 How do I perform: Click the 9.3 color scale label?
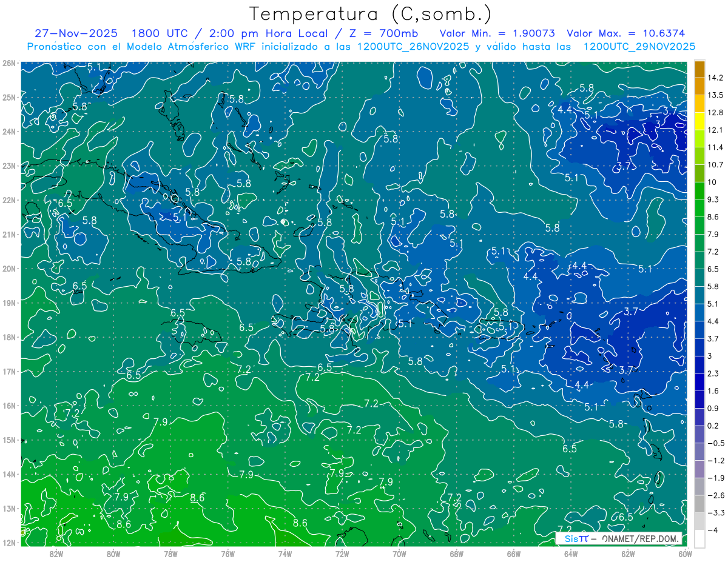pos(713,199)
